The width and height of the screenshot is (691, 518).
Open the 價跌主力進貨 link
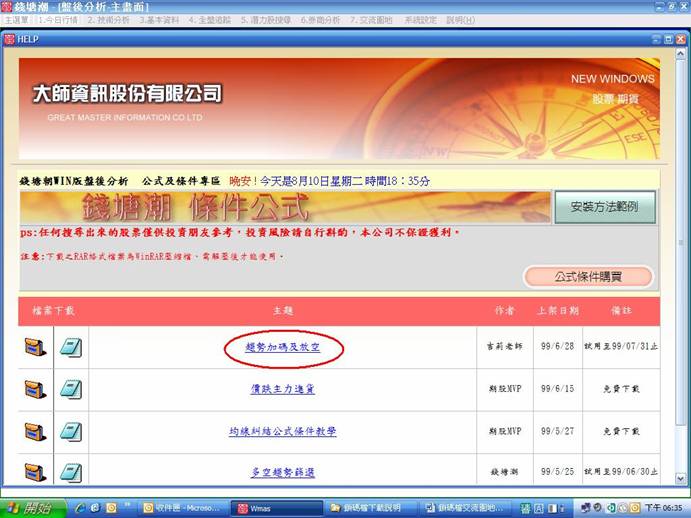pos(282,389)
